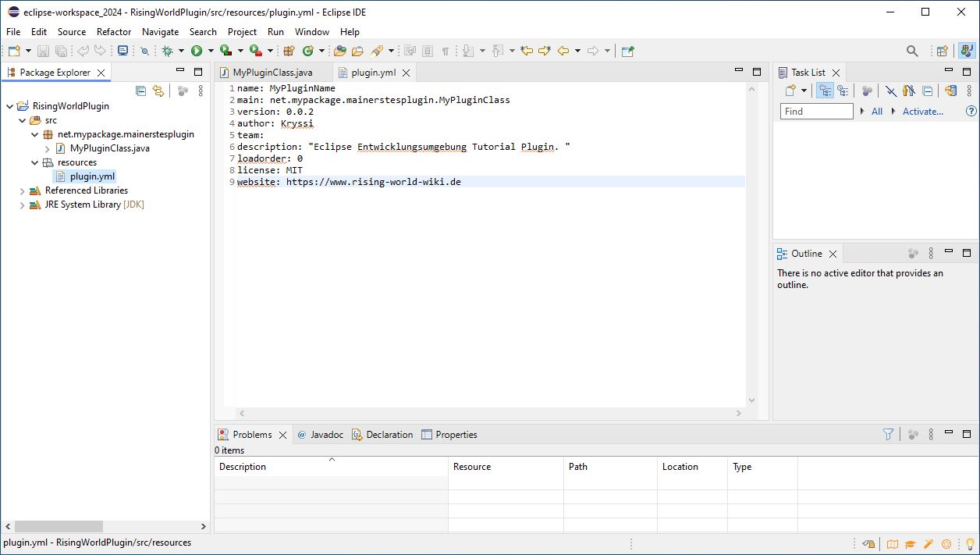Click the Coverage launch icon
This screenshot has height=555, width=980.
coord(226,51)
